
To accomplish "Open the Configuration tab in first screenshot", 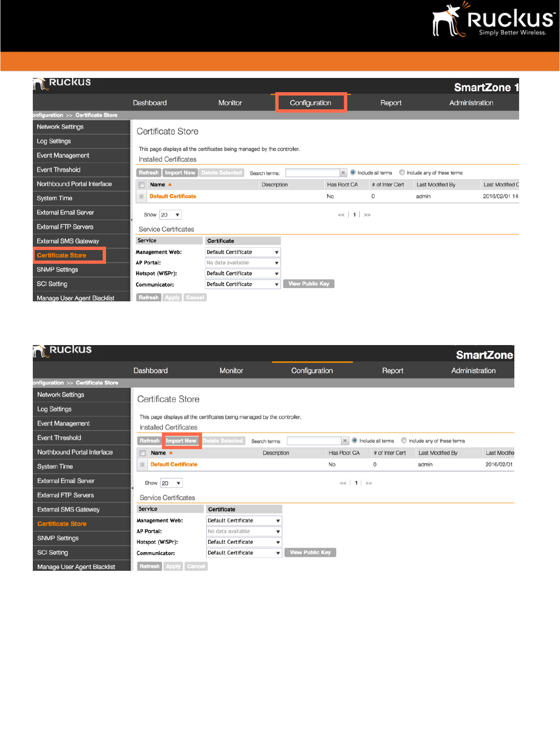I will (310, 103).
